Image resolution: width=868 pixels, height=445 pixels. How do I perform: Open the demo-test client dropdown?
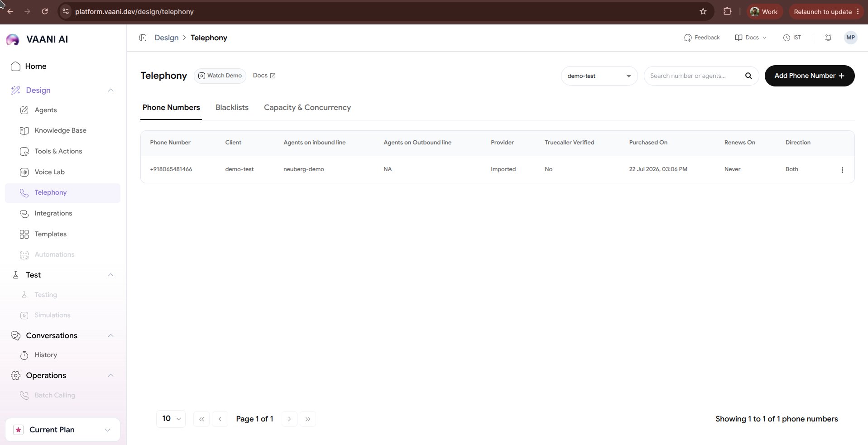click(599, 76)
